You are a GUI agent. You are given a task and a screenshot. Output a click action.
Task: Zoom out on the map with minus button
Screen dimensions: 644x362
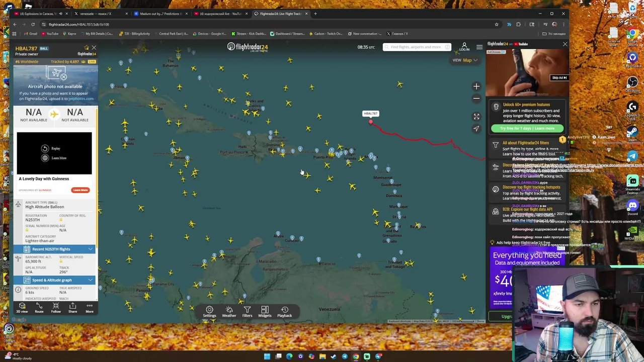476,99
